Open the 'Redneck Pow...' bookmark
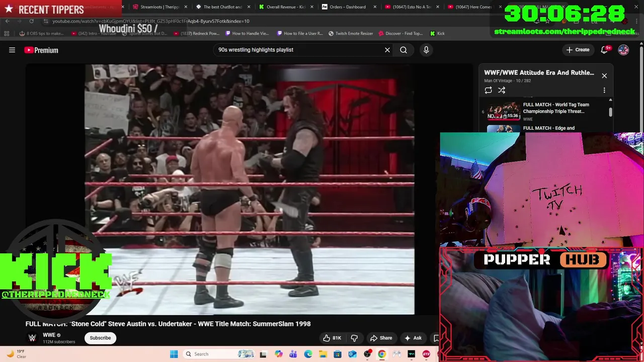This screenshot has height=362, width=644. click(197, 34)
